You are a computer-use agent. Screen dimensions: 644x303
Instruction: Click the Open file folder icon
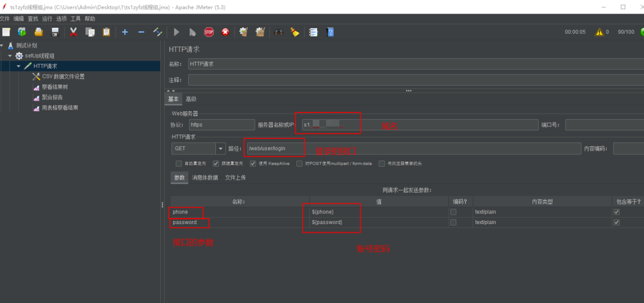click(x=38, y=32)
